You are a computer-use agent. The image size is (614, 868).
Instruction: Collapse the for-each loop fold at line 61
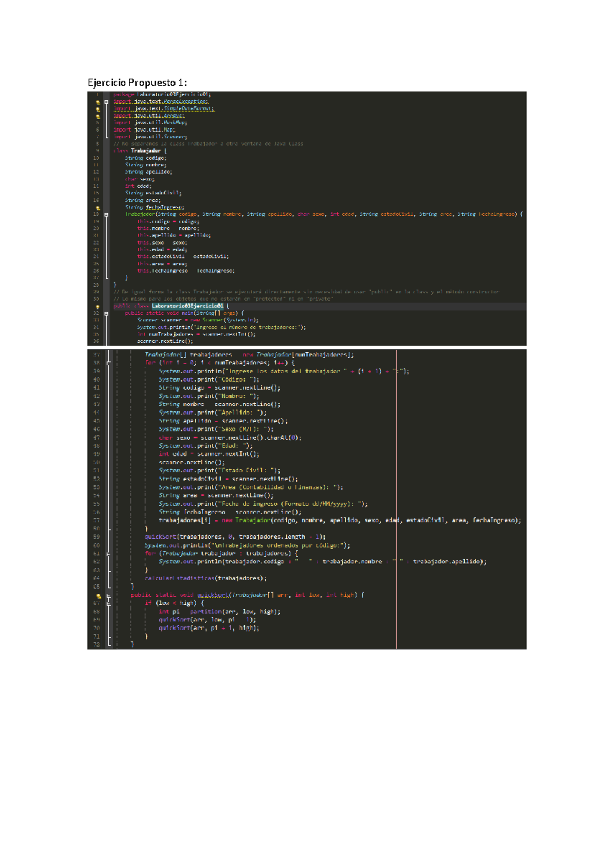point(108,554)
